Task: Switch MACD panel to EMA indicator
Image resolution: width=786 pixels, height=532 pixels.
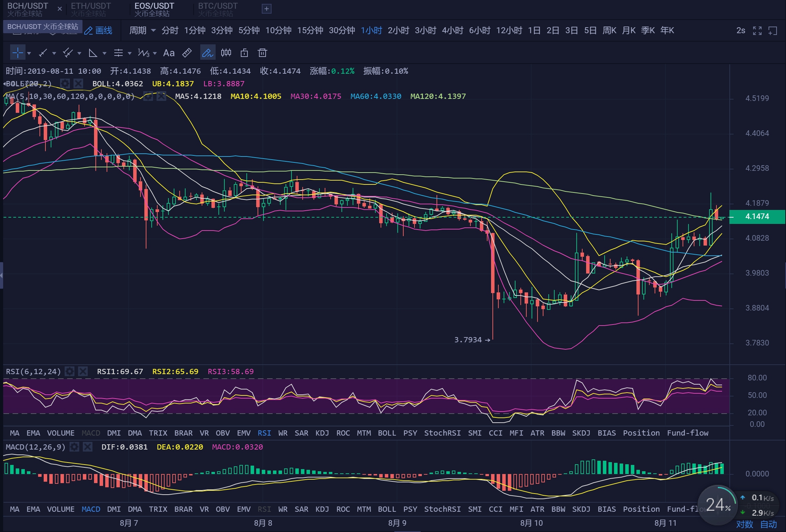Action: 33,509
